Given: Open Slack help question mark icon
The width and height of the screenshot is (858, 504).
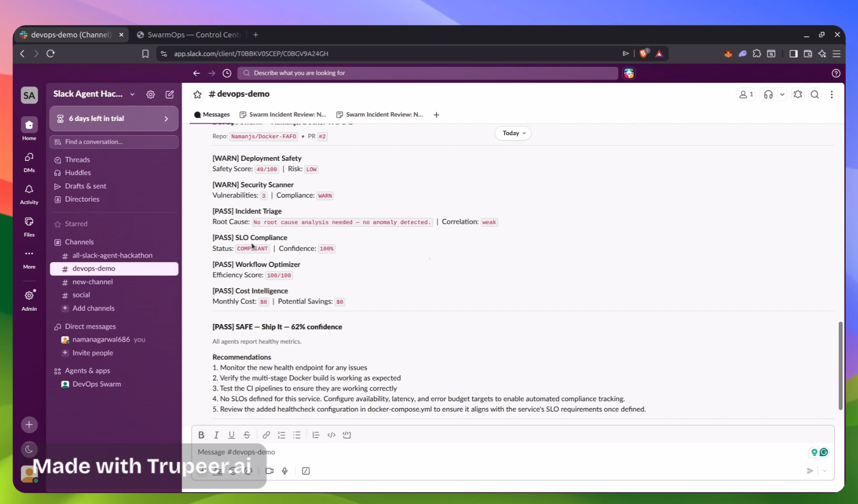Looking at the screenshot, I should (836, 73).
